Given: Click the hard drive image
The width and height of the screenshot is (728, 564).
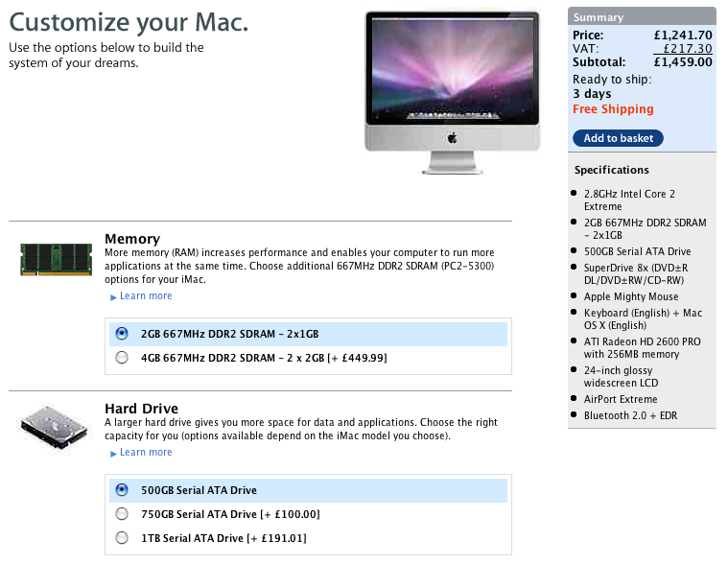Looking at the screenshot, I should coord(54,429).
